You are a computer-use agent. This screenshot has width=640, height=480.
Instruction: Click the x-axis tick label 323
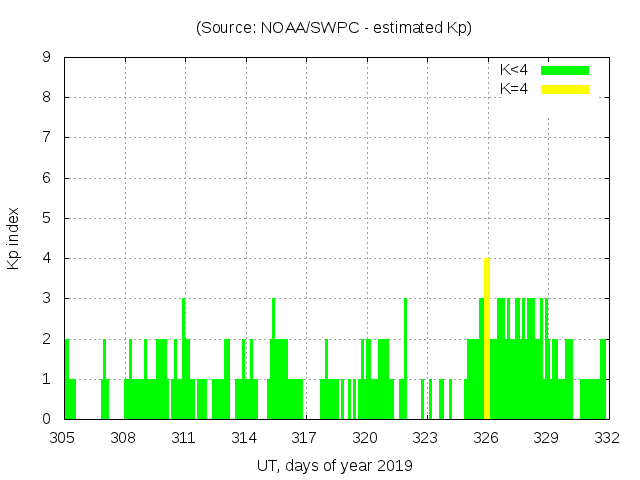tap(426, 437)
